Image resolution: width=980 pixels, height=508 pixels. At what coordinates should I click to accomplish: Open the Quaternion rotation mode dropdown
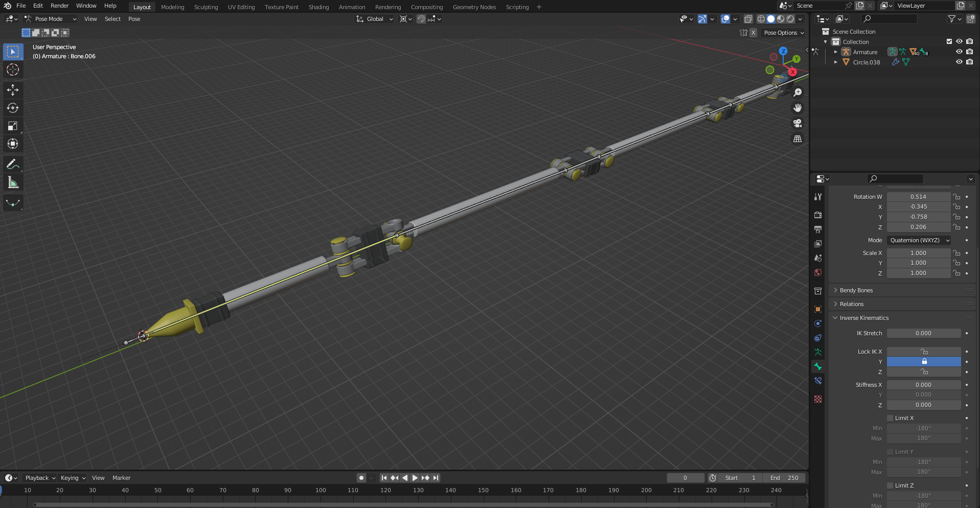tap(919, 240)
